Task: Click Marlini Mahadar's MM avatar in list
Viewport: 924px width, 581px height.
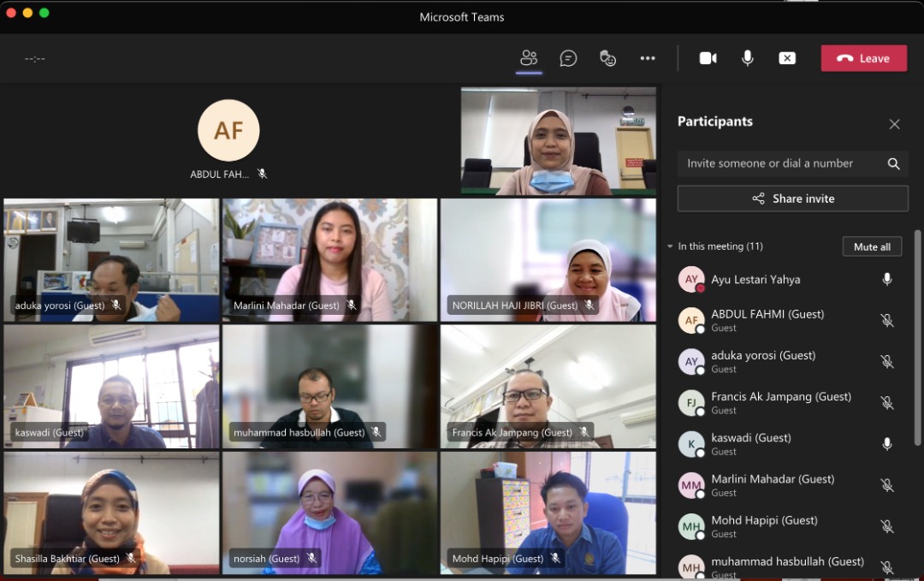Action: [x=691, y=485]
